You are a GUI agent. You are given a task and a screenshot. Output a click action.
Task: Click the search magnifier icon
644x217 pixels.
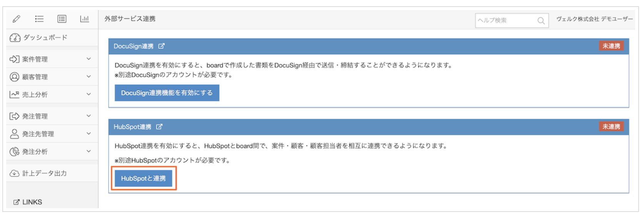tap(541, 21)
